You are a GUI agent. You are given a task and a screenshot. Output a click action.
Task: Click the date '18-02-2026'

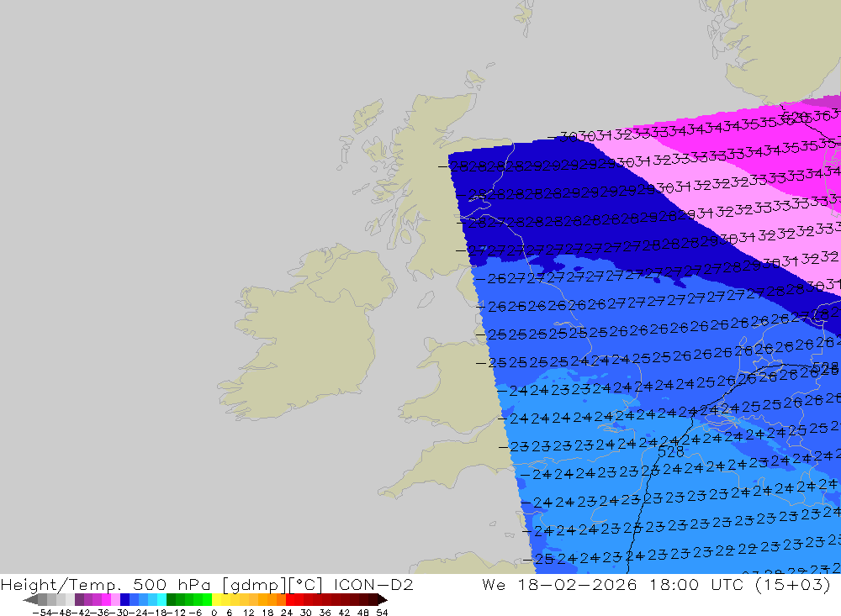[577, 584]
